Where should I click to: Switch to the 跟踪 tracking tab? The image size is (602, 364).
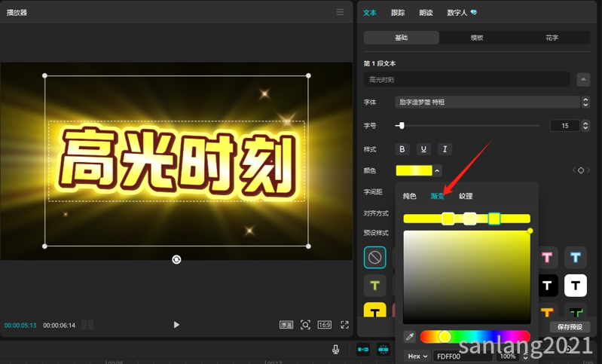tap(398, 13)
